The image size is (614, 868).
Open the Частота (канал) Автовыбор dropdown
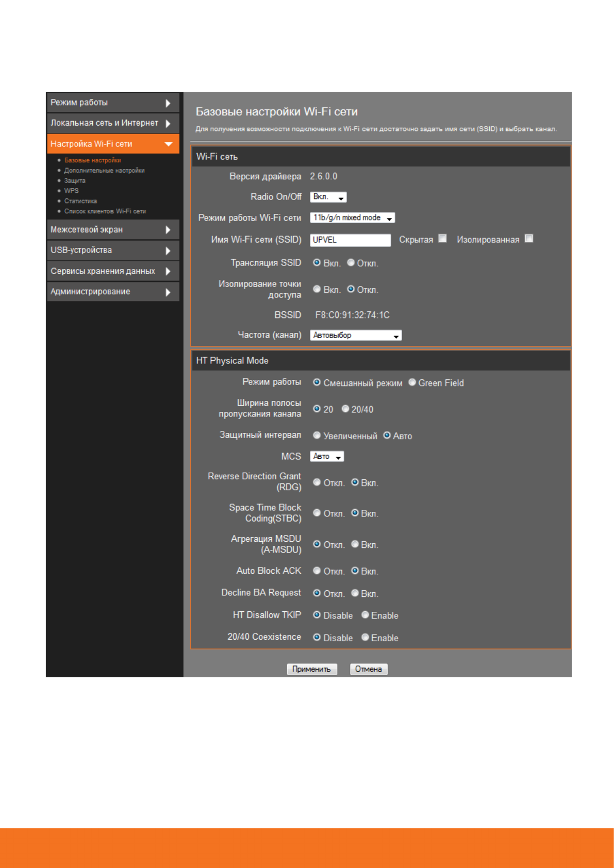pyautogui.click(x=356, y=336)
